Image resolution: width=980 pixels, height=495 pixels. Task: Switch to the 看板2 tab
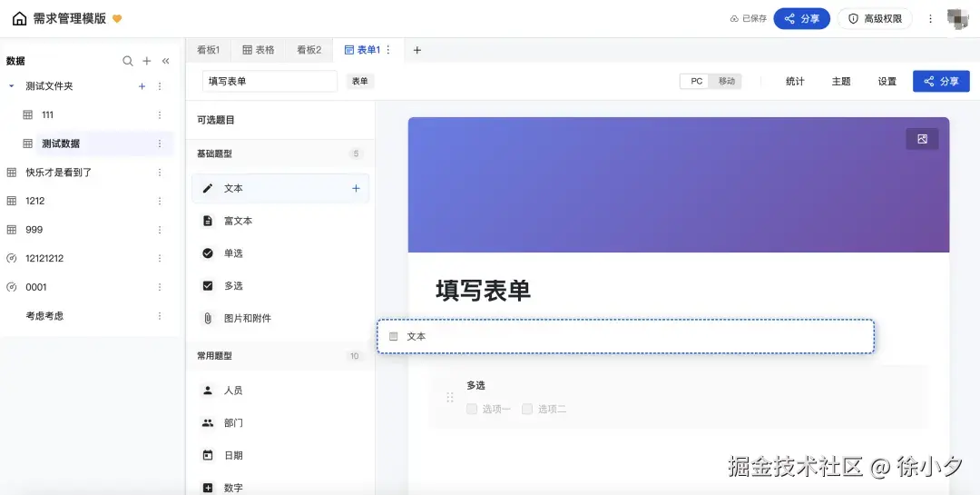tap(309, 50)
